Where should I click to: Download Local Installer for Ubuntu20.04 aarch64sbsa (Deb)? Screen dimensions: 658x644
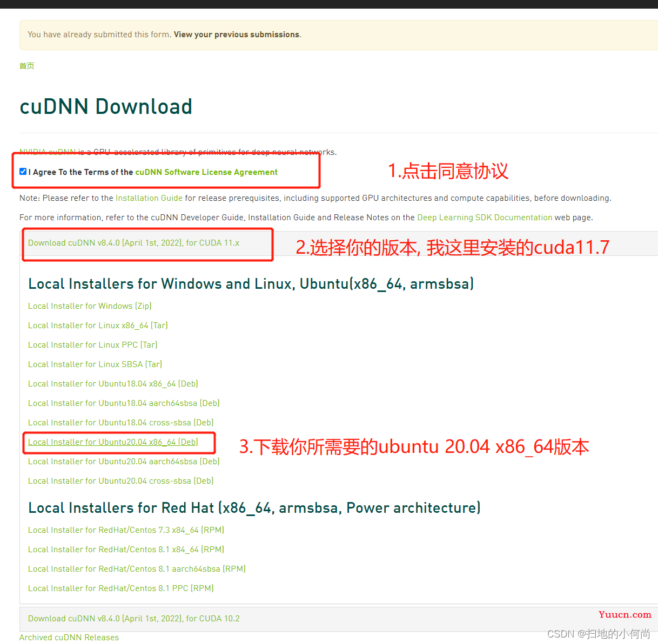(124, 462)
